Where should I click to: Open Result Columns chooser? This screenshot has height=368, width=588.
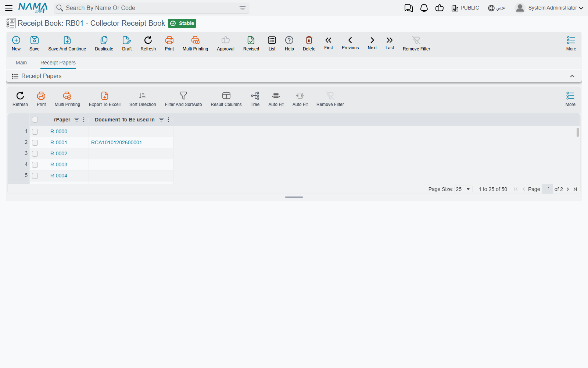coord(226,99)
